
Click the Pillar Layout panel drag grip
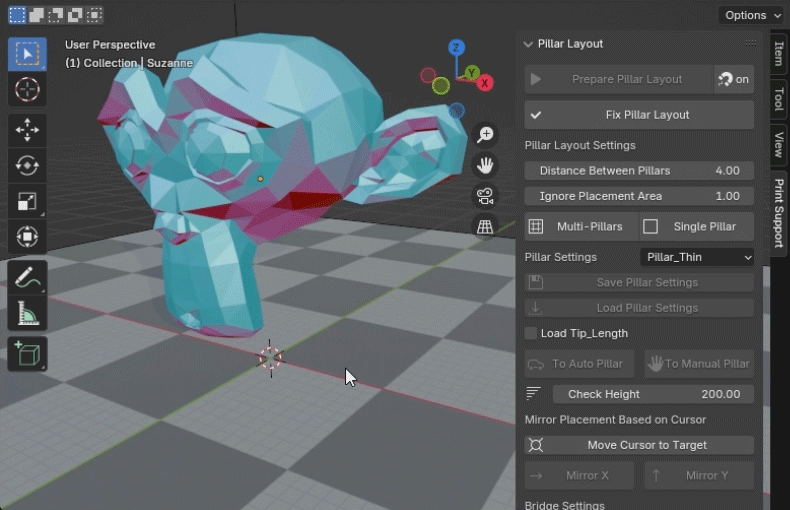[751, 43]
